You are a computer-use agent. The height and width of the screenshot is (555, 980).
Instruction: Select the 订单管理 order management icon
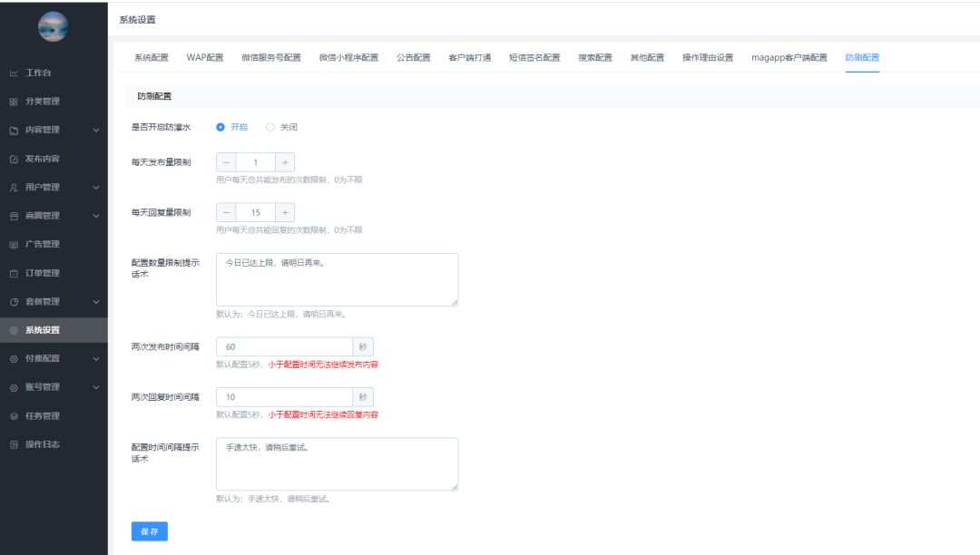click(x=15, y=272)
